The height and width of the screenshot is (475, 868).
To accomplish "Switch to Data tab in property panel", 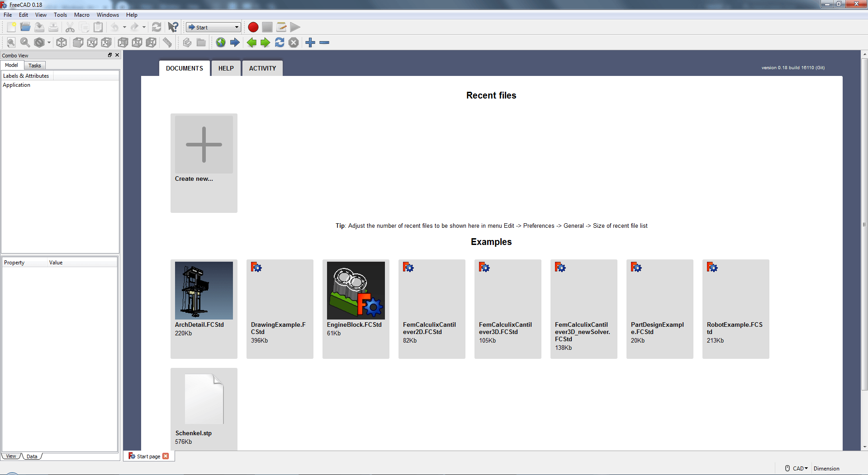I will tap(32, 456).
